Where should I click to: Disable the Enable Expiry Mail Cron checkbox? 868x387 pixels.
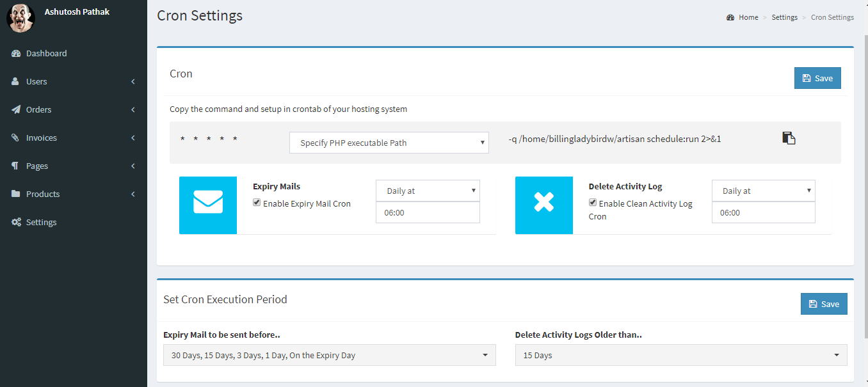[x=257, y=203]
